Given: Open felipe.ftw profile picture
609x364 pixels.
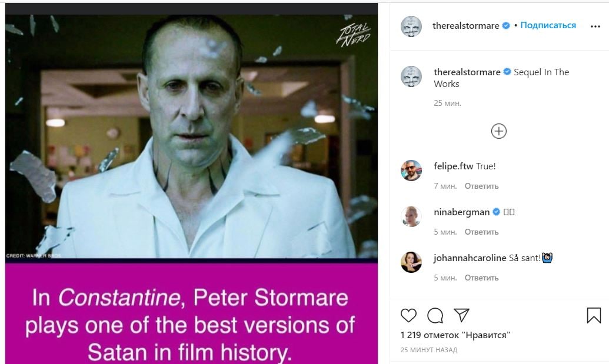Looking at the screenshot, I should (x=411, y=171).
